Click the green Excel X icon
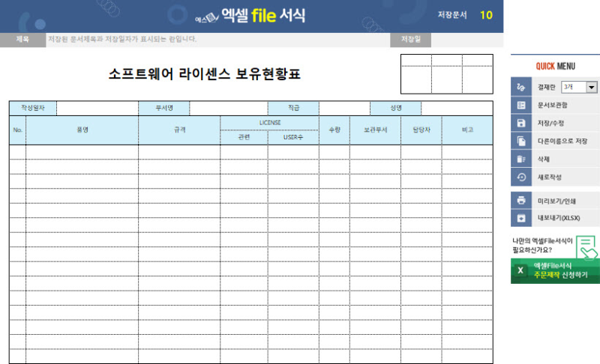The height and width of the screenshot is (364, 600). point(520,270)
